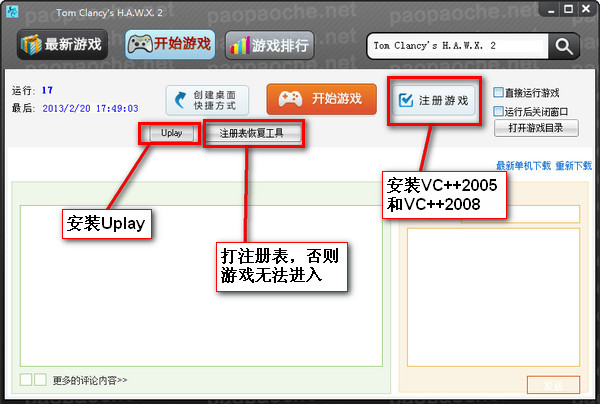The width and height of the screenshot is (600, 404).
Task: Open the 重新下载 link
Action: click(573, 166)
